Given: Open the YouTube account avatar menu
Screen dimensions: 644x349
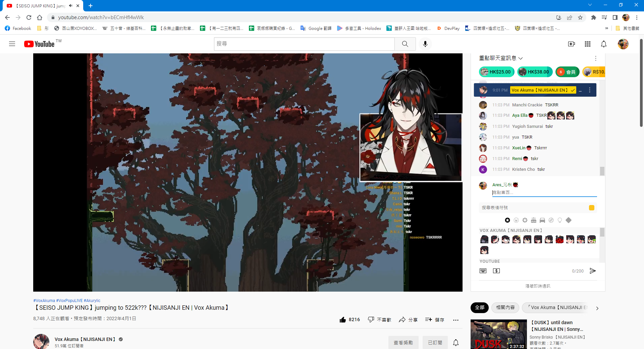Looking at the screenshot, I should click(623, 44).
